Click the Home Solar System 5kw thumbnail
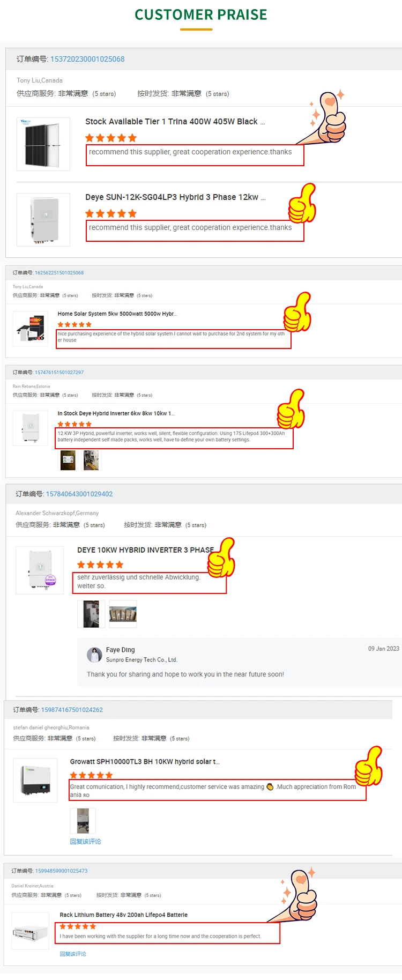Viewport: 402px width, 980px height. [31, 328]
